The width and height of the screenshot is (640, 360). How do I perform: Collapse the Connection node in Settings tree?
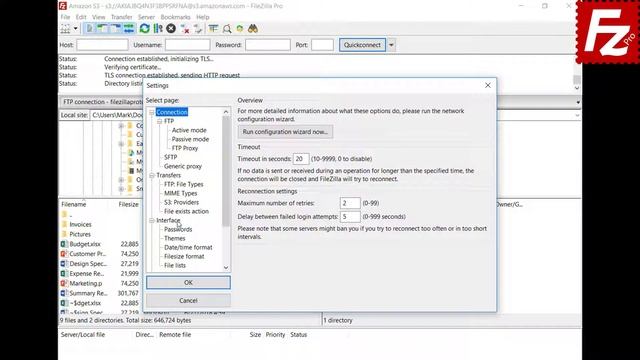151,112
